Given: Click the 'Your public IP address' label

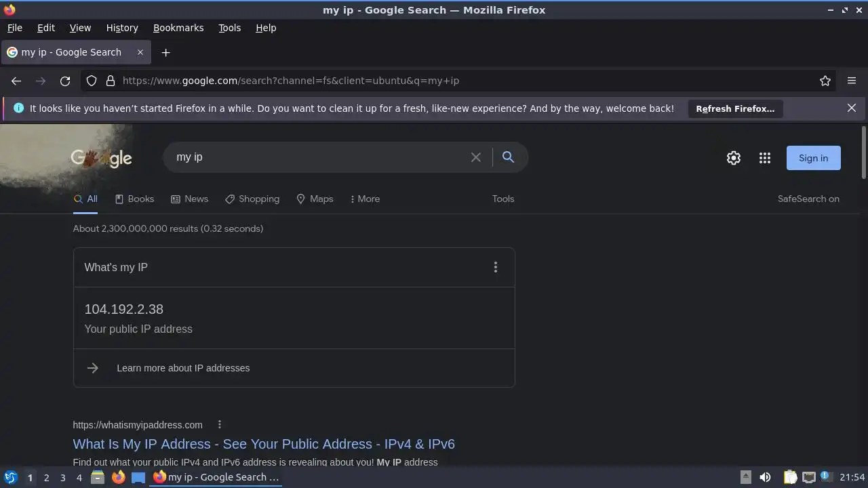Looking at the screenshot, I should pos(138,329).
